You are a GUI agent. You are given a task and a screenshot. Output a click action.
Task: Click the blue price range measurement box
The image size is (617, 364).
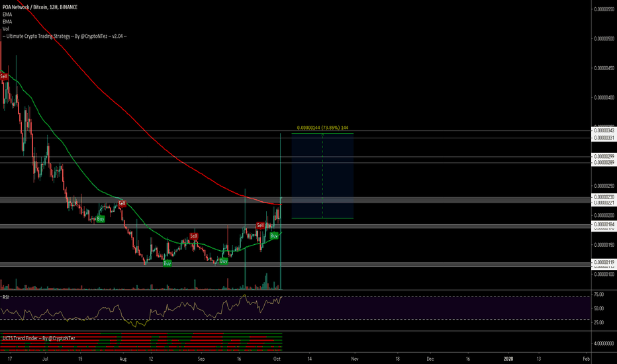pyautogui.click(x=322, y=176)
